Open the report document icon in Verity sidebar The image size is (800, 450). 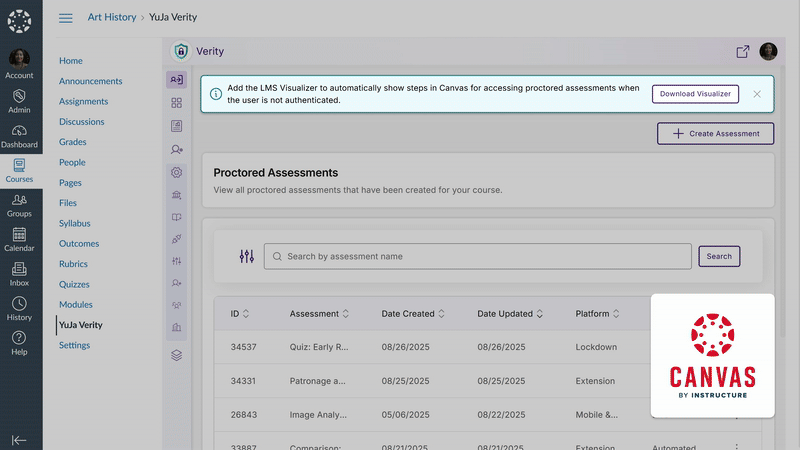click(177, 126)
